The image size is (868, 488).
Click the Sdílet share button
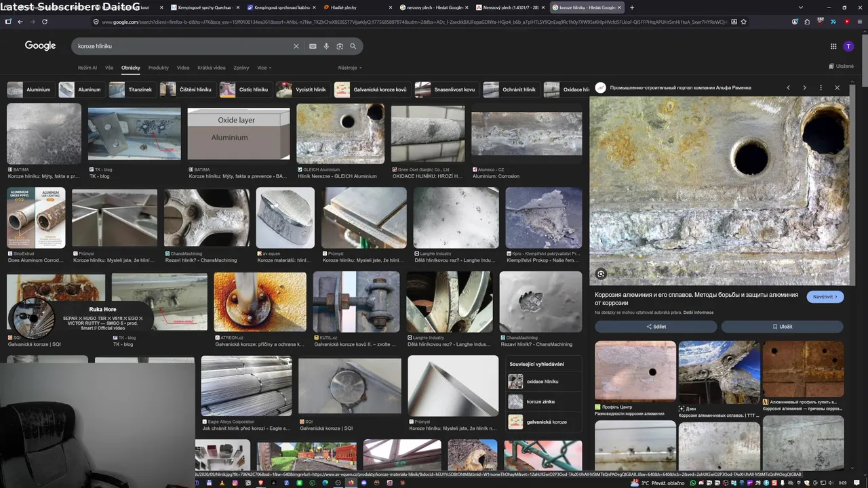click(x=656, y=327)
